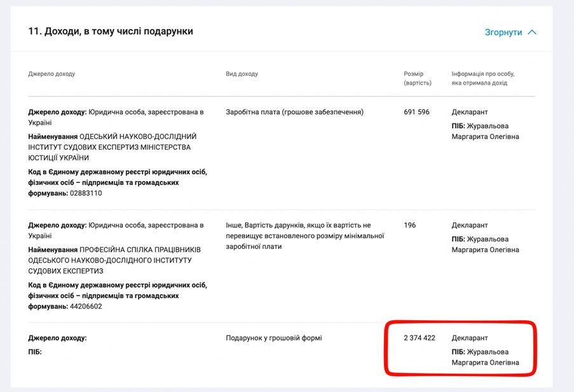The image size is (574, 392).
Task: Click 'Декларант' in the salary row
Action: pyautogui.click(x=470, y=112)
